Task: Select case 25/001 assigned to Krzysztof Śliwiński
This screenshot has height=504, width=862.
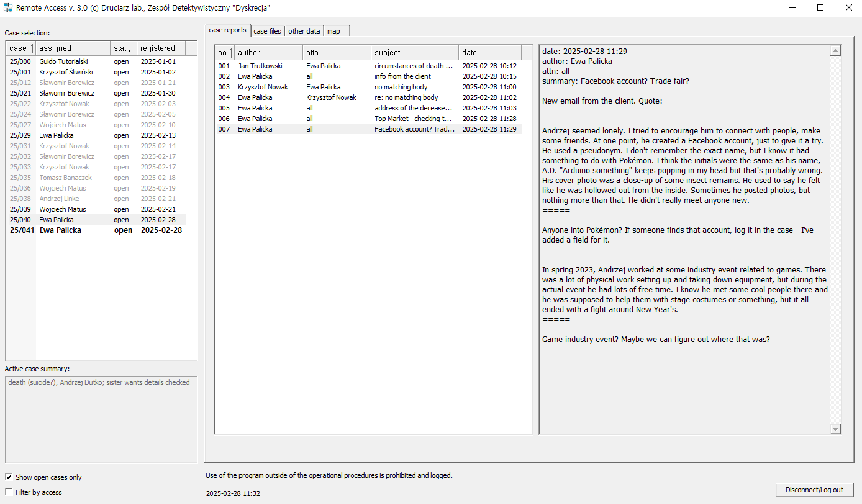Action: tap(96, 72)
